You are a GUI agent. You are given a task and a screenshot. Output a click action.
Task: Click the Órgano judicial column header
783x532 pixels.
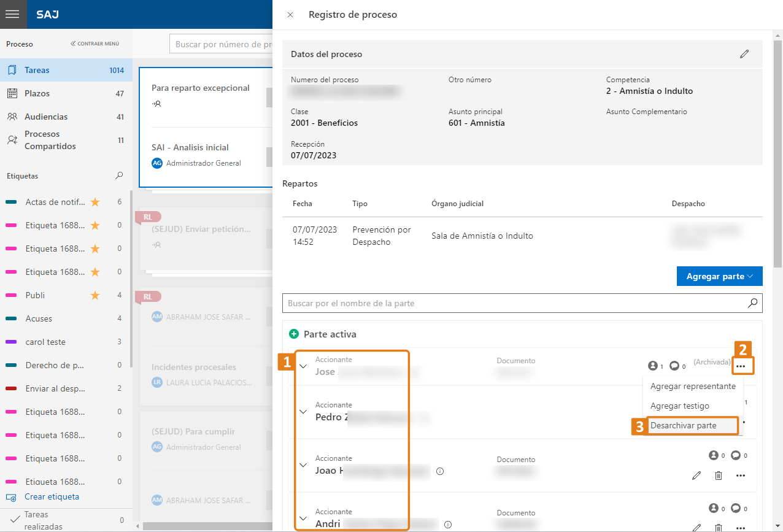click(x=458, y=203)
